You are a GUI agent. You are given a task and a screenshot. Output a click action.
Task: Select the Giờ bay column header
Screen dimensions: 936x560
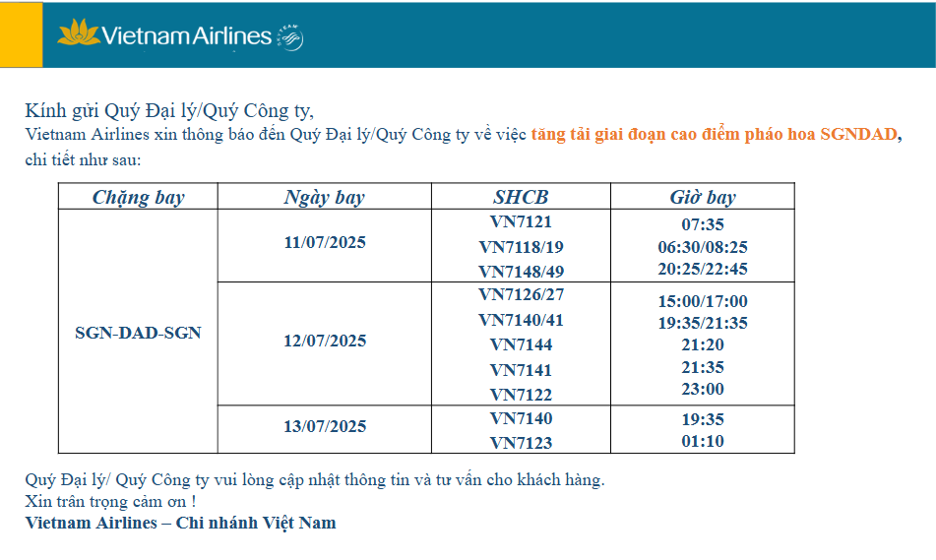tap(703, 197)
